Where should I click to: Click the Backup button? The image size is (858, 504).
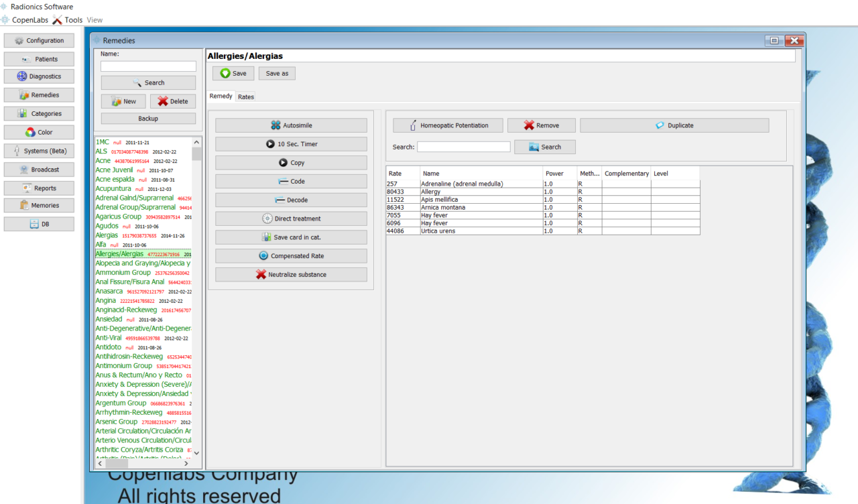(148, 119)
